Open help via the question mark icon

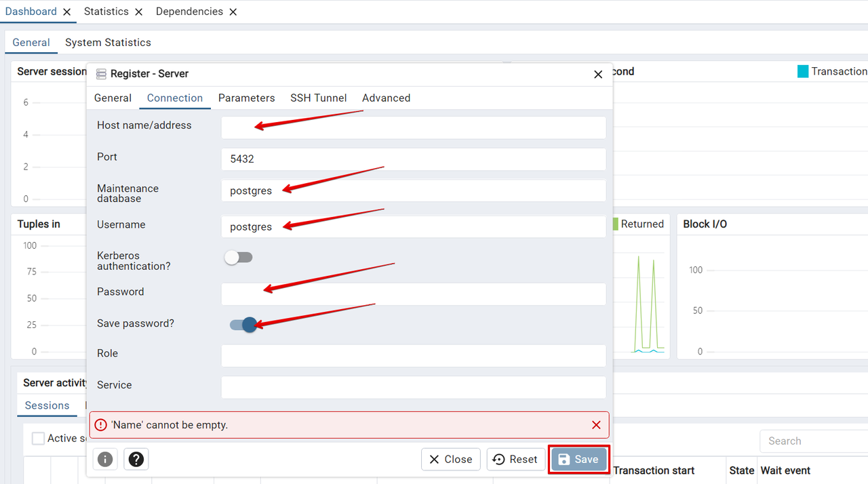pyautogui.click(x=136, y=459)
